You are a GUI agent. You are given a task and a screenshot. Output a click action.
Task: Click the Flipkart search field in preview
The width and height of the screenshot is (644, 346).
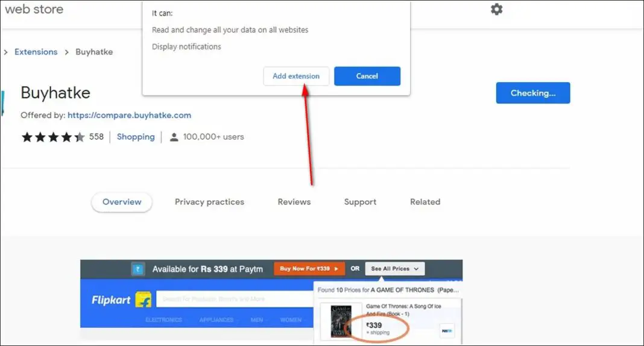tap(235, 299)
